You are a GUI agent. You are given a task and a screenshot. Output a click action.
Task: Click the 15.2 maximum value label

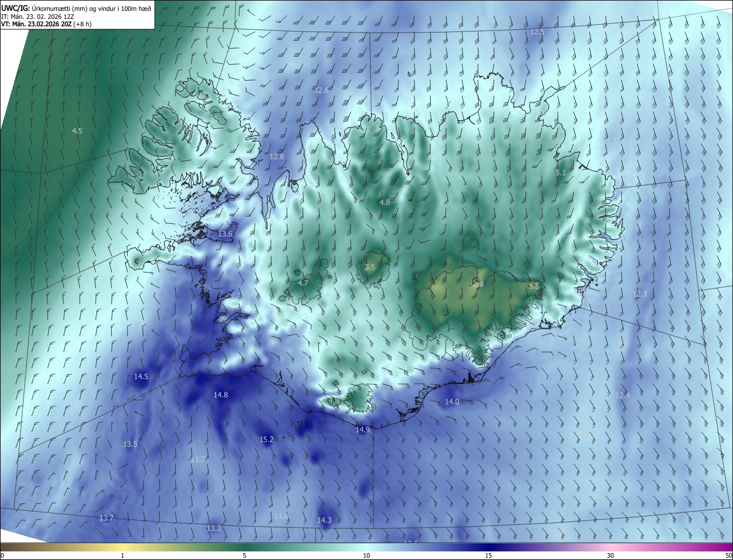pyautogui.click(x=266, y=440)
